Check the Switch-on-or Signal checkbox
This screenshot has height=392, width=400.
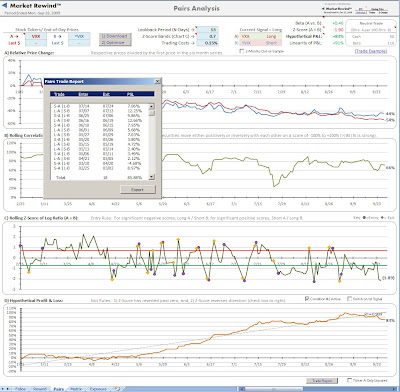point(350,299)
